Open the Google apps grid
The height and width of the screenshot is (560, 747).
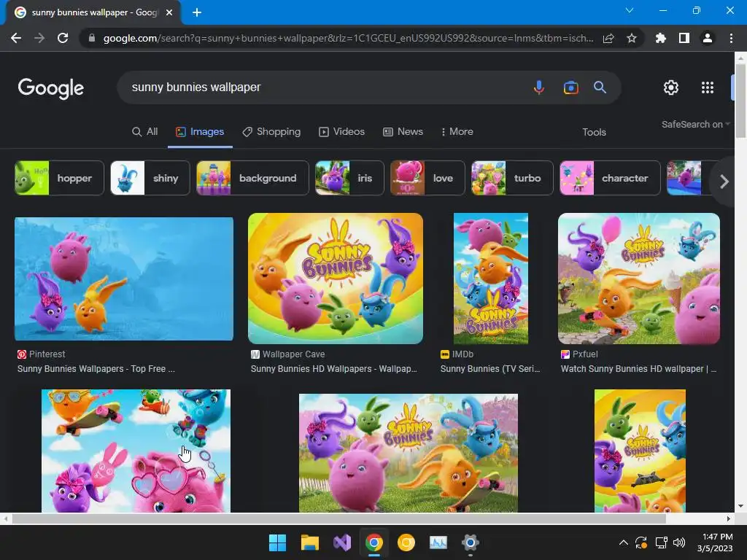coord(708,87)
